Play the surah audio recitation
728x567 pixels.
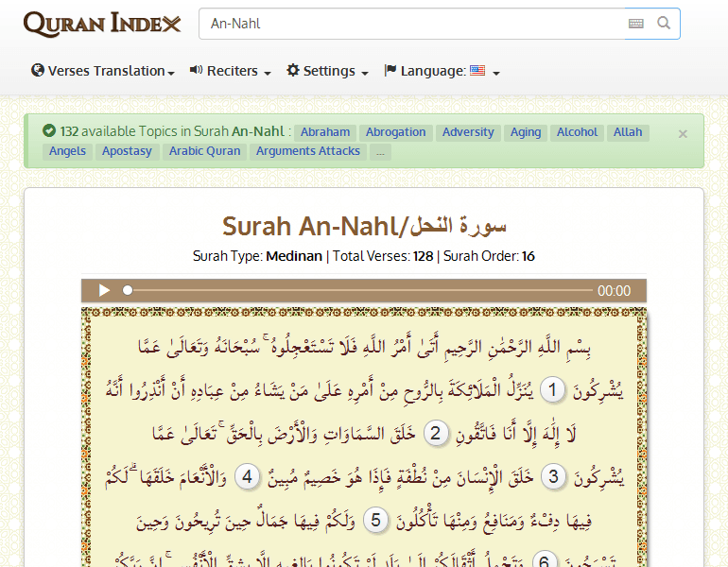tap(105, 291)
